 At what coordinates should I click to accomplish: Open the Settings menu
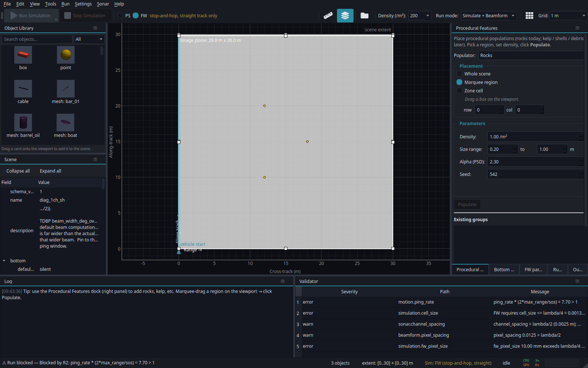[83, 4]
